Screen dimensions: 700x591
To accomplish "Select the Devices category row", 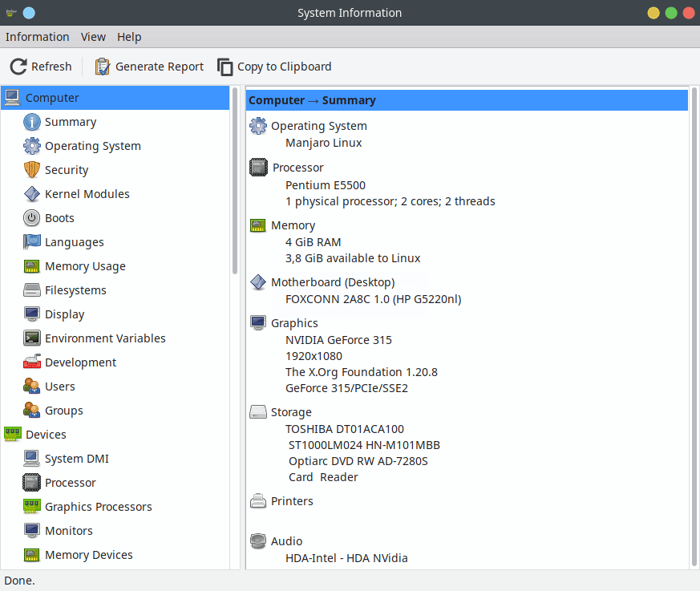I will pos(116,435).
